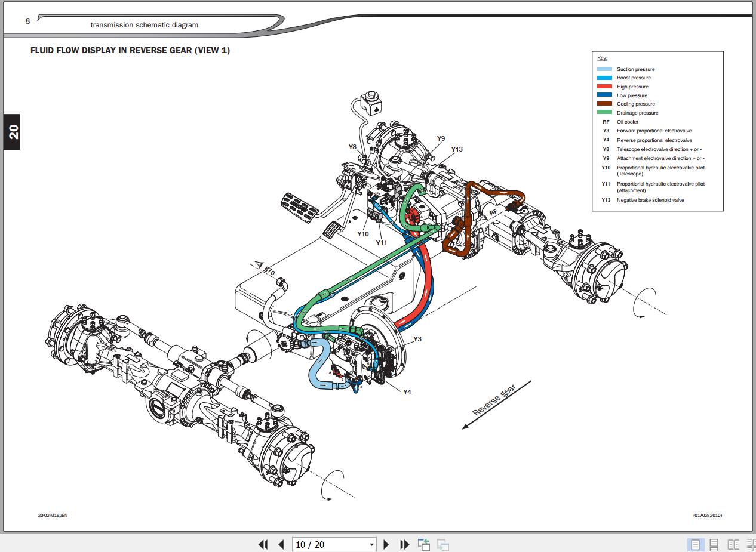Click the date (01/02/2010) in footer

pos(708,515)
